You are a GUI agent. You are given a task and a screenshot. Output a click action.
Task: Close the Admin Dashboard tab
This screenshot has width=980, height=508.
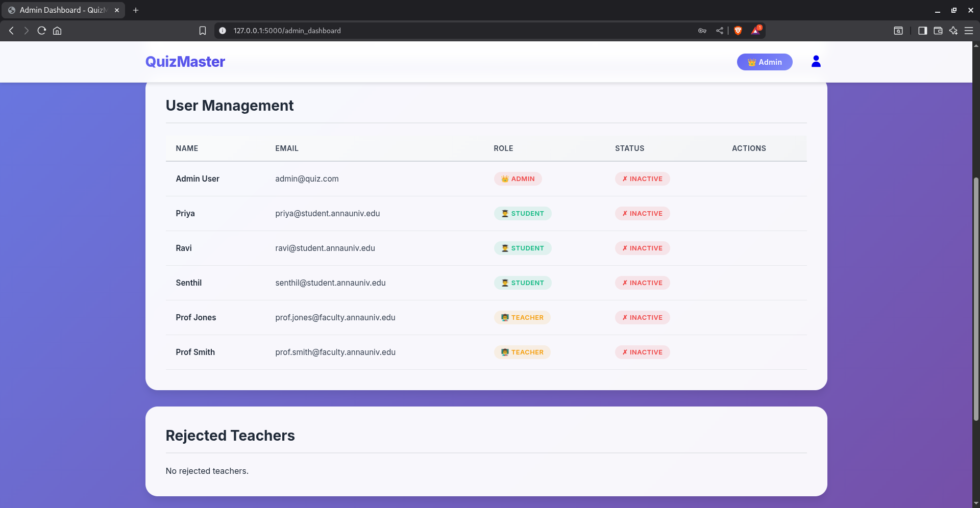pos(117,10)
